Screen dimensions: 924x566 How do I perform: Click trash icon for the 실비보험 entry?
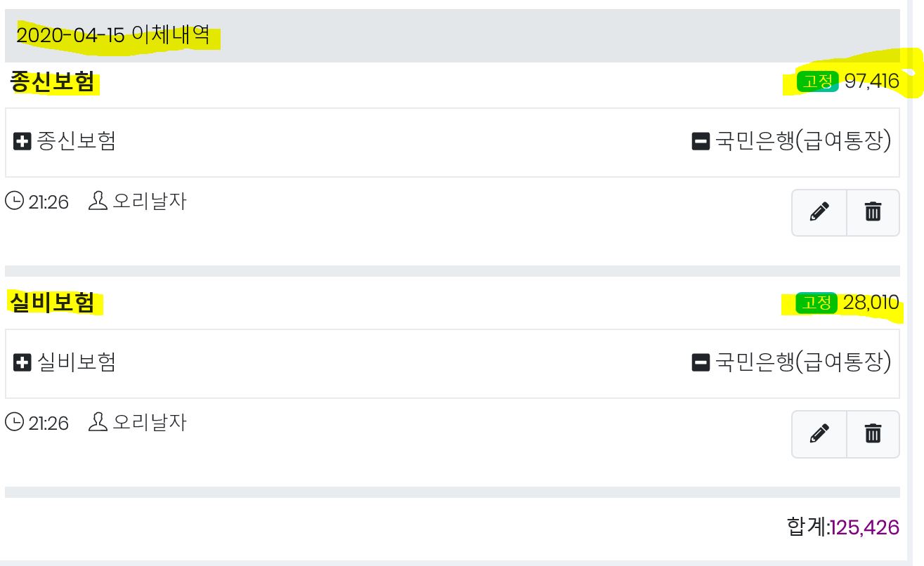coord(873,433)
